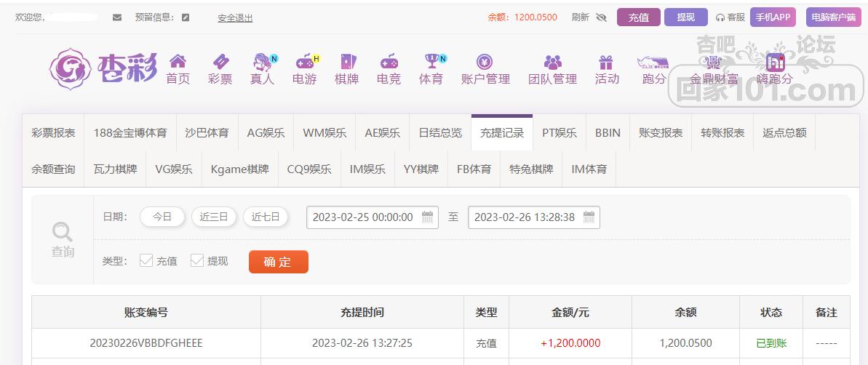Open 金鼎财富 icon

[x=714, y=62]
